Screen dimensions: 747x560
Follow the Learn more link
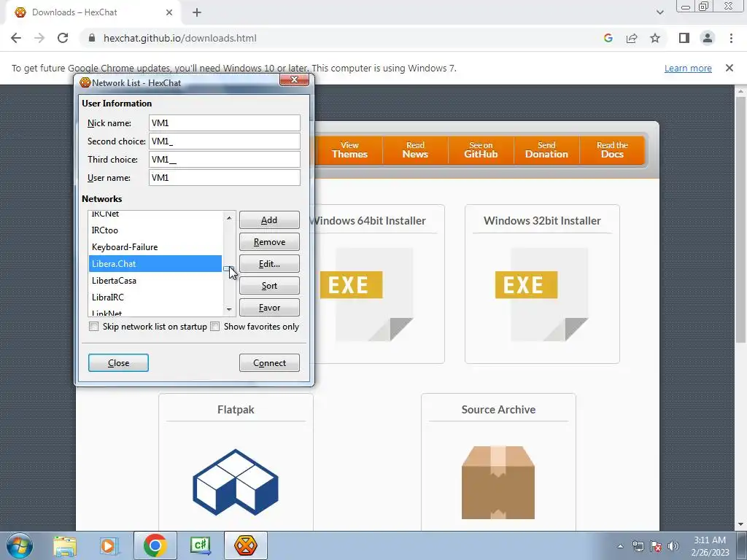tap(688, 68)
